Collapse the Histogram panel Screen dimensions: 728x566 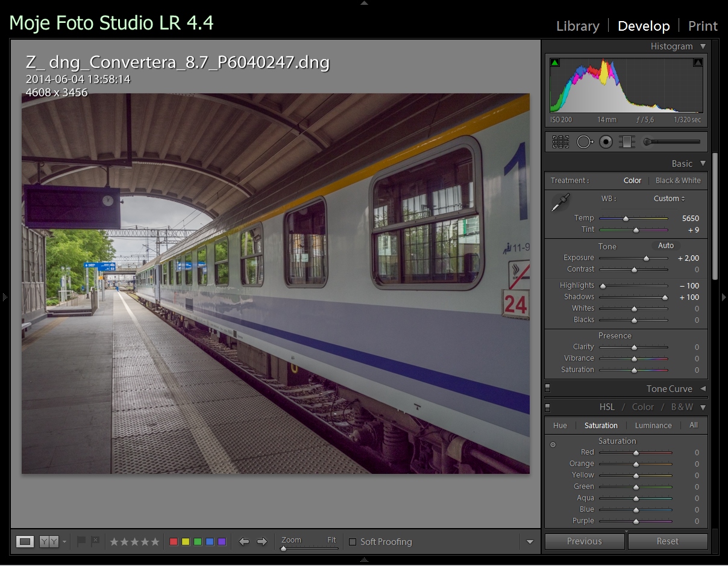click(703, 46)
